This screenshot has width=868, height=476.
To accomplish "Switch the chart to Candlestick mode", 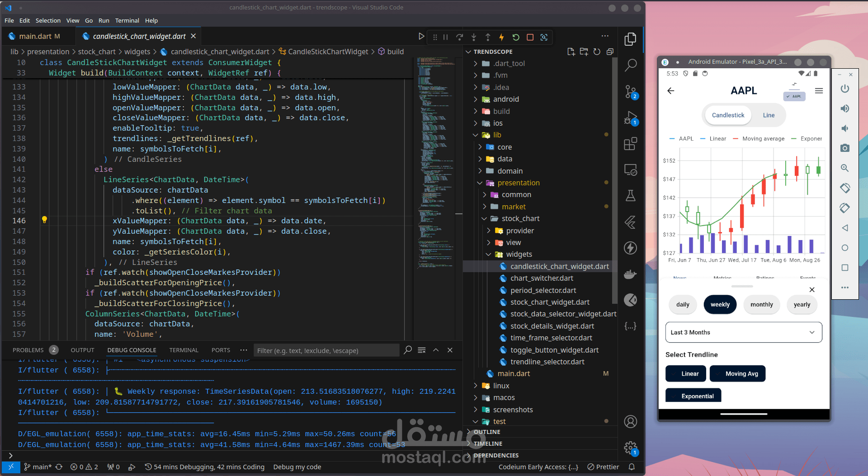I will click(728, 115).
